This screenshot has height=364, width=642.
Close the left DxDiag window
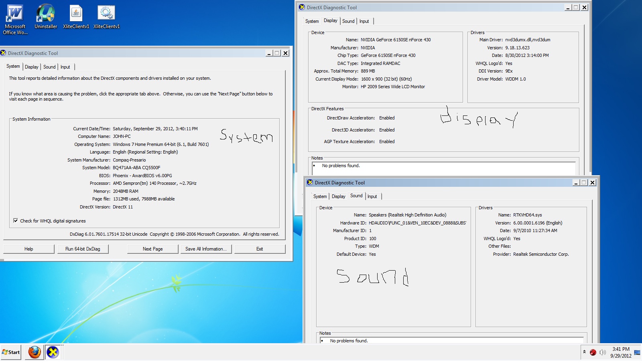[x=285, y=53]
